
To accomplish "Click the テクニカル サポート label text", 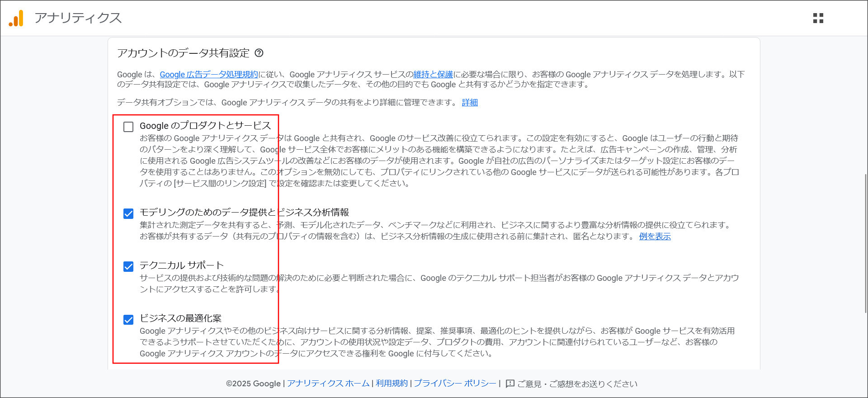I will (182, 265).
